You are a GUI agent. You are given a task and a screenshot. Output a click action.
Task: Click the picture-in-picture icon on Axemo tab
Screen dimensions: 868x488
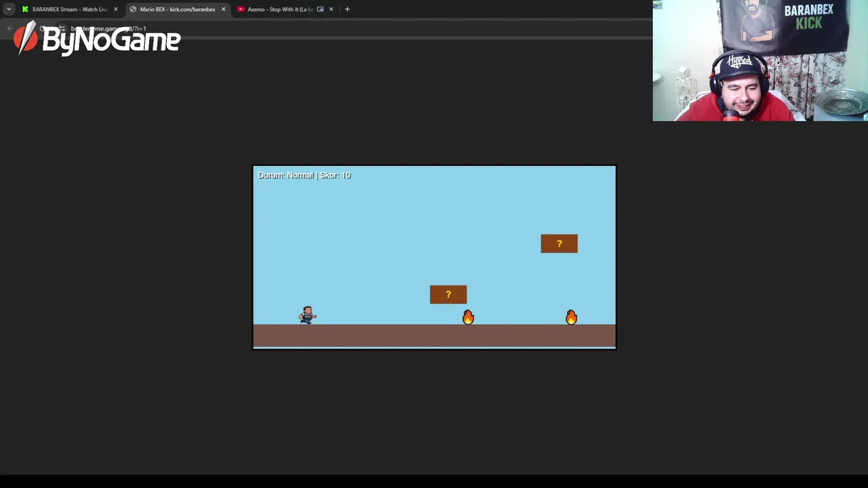point(320,9)
